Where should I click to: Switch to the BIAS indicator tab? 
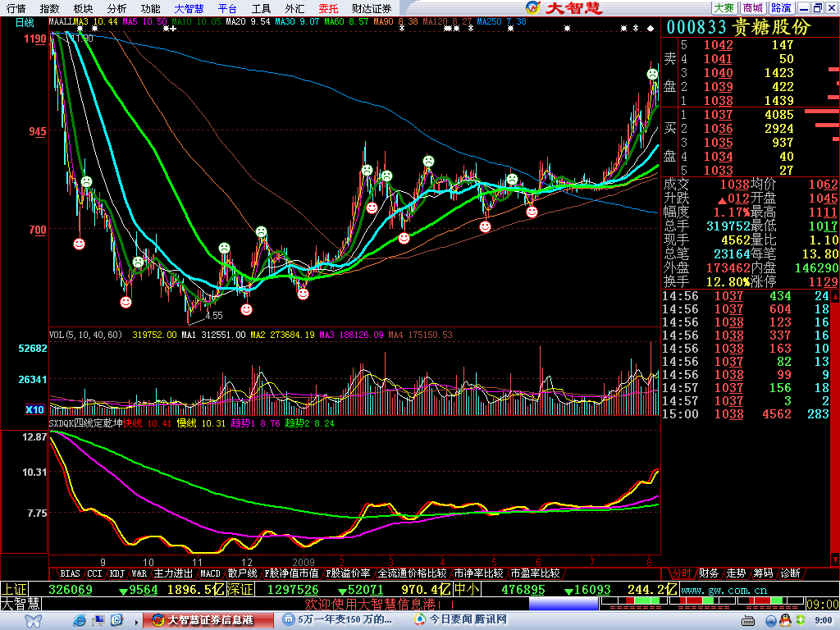[x=71, y=573]
